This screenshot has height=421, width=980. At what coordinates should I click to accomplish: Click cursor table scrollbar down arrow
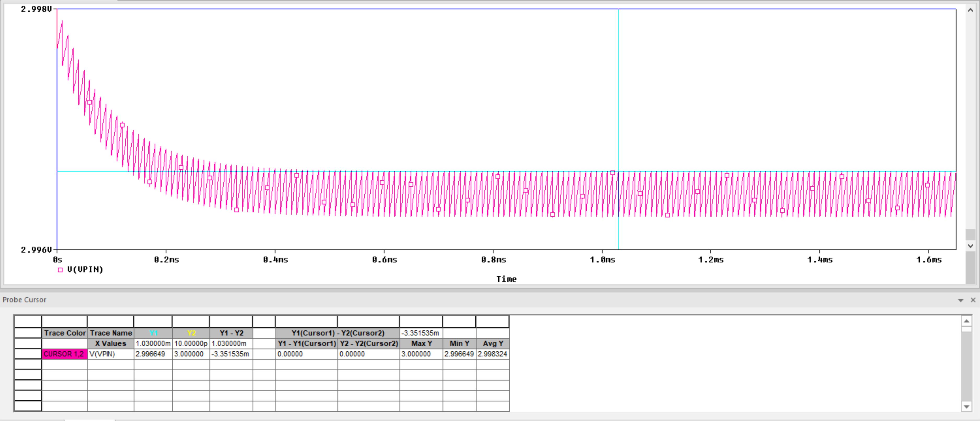(x=966, y=407)
